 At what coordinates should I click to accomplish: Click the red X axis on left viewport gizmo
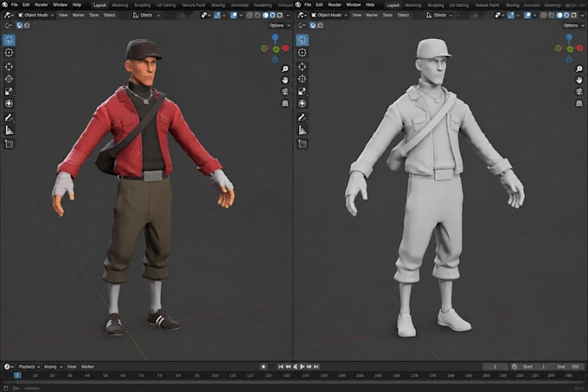[x=286, y=48]
